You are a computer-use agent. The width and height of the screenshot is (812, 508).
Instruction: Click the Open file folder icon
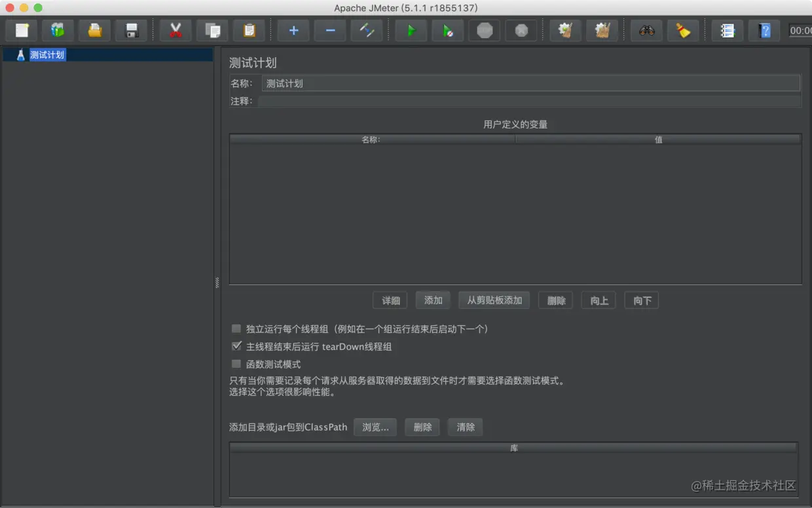point(95,30)
